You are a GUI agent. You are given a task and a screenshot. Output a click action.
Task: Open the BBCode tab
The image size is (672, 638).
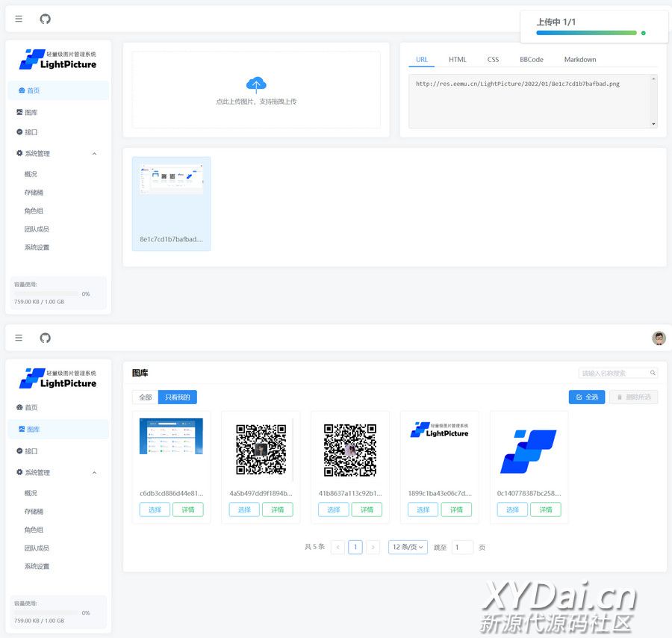pyautogui.click(x=532, y=60)
